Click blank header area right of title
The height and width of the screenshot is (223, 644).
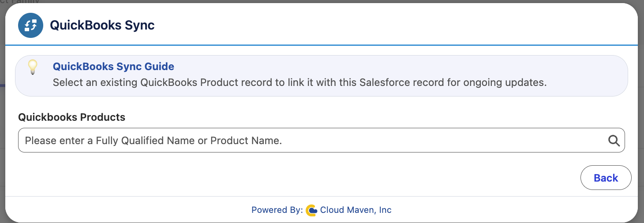click(397, 25)
